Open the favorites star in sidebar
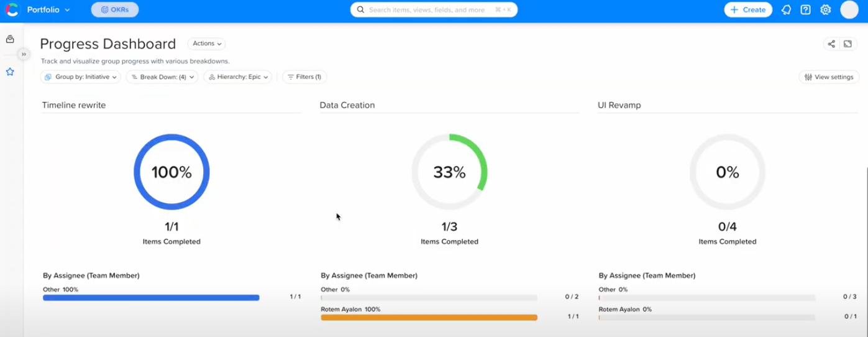Viewport: 868px width, 337px height. [x=10, y=72]
